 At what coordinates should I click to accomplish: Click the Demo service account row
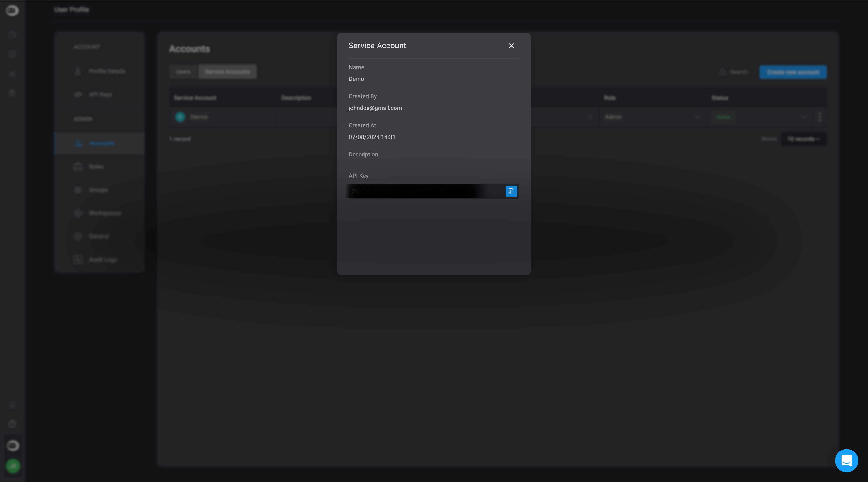tap(222, 117)
